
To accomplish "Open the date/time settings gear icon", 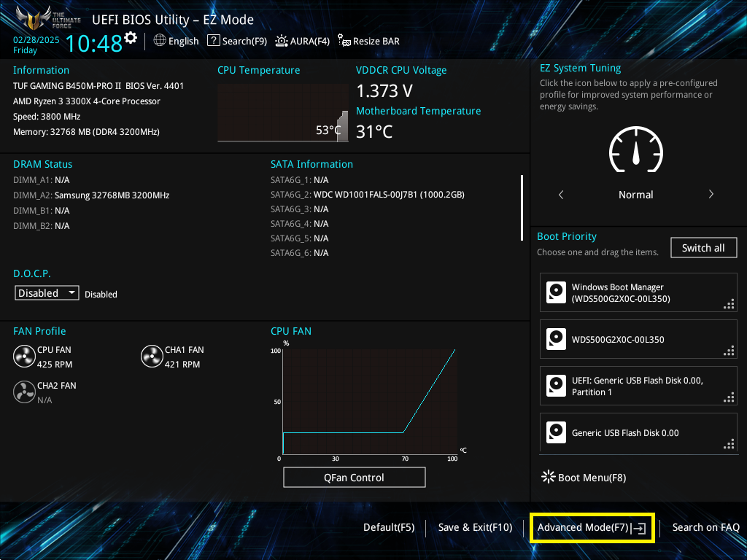I will 131,38.
